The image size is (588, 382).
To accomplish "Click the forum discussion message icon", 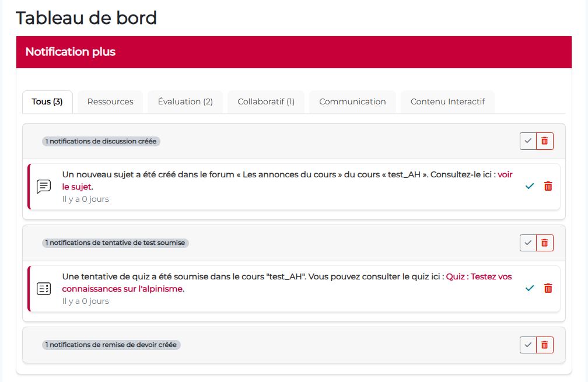I will (44, 187).
